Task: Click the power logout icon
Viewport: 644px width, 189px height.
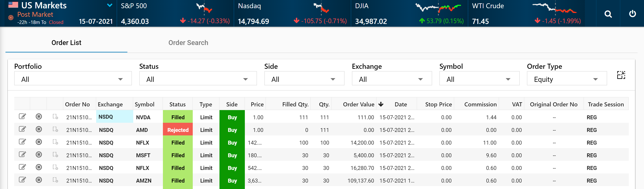Action: coord(632,13)
